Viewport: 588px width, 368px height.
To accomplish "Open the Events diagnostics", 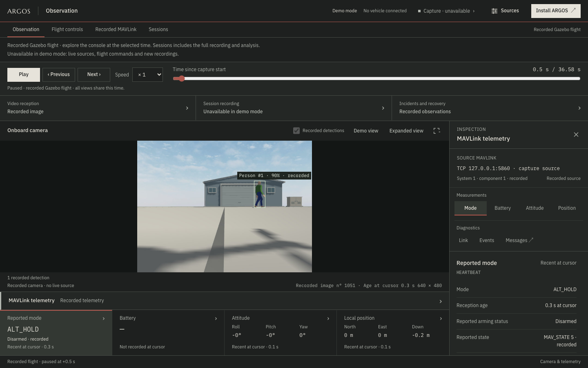I will pyautogui.click(x=487, y=240).
